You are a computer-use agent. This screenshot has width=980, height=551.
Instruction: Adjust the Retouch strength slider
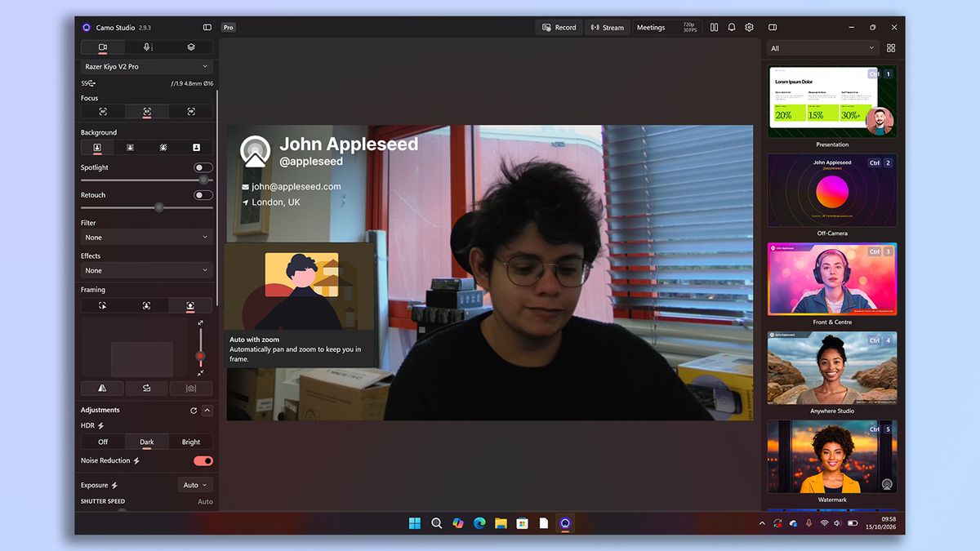point(147,207)
